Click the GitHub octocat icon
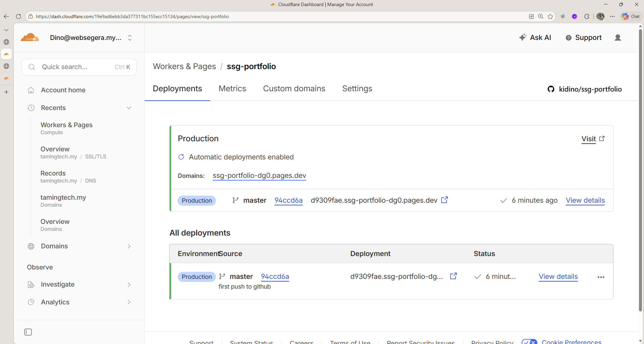This screenshot has width=644, height=344. pos(551,89)
